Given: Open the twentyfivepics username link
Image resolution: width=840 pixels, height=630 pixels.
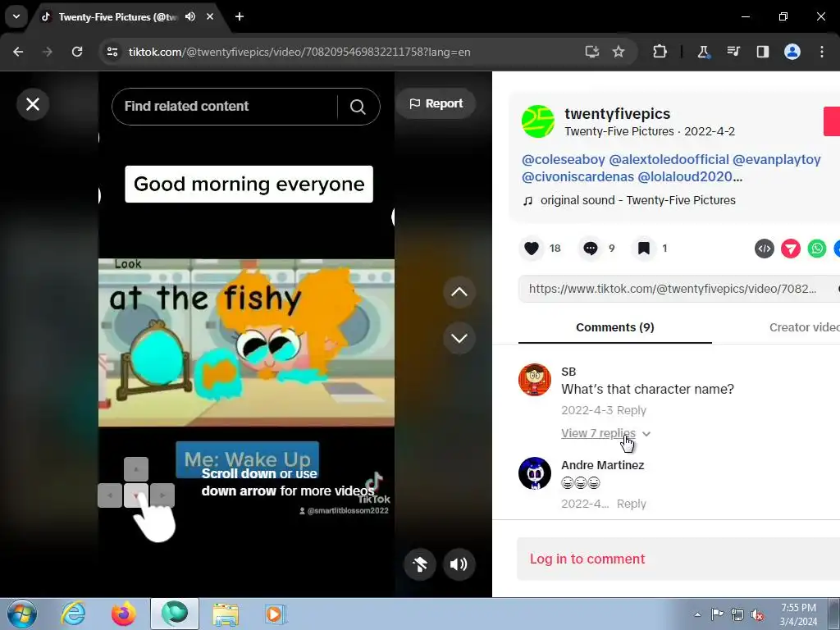Looking at the screenshot, I should pos(617,113).
